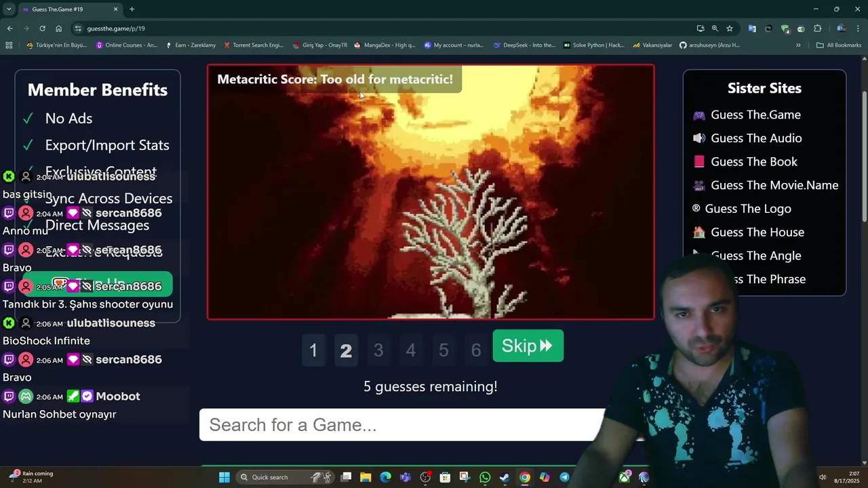The image size is (868, 488).
Task: Open Copilot from taskbar
Action: tap(545, 477)
